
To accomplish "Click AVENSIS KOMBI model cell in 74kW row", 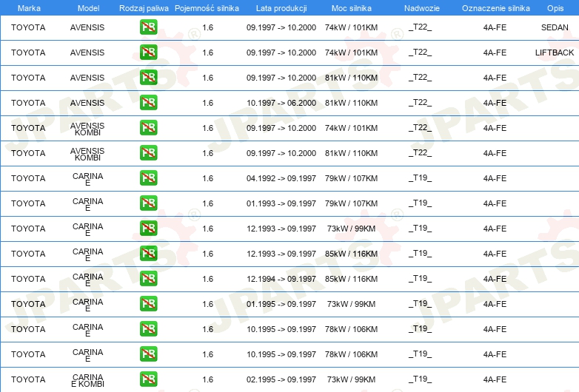I will (x=87, y=129).
